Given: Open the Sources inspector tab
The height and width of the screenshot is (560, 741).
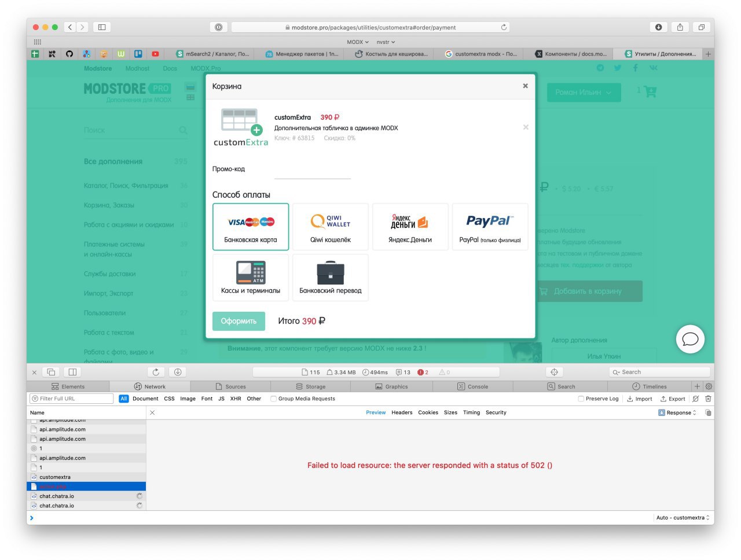Looking at the screenshot, I should tap(230, 386).
